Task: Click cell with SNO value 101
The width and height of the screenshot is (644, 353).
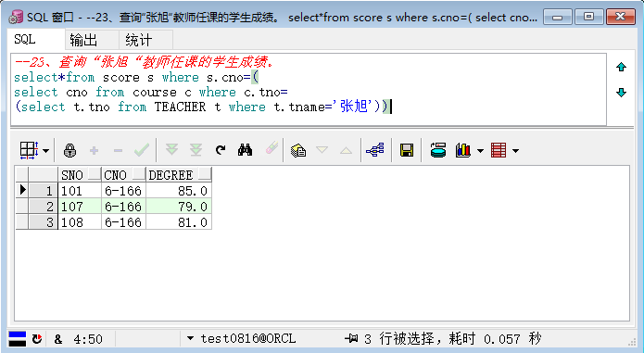Action: (80, 191)
